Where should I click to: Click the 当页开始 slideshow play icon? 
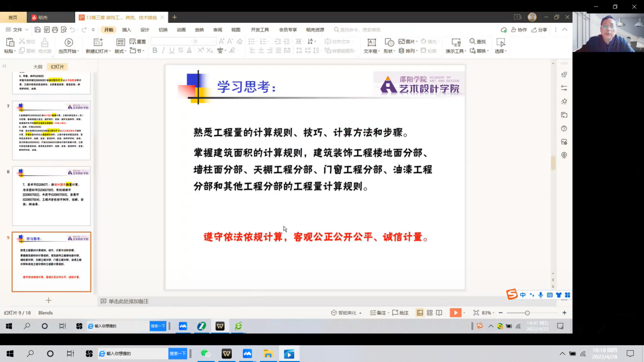[69, 43]
